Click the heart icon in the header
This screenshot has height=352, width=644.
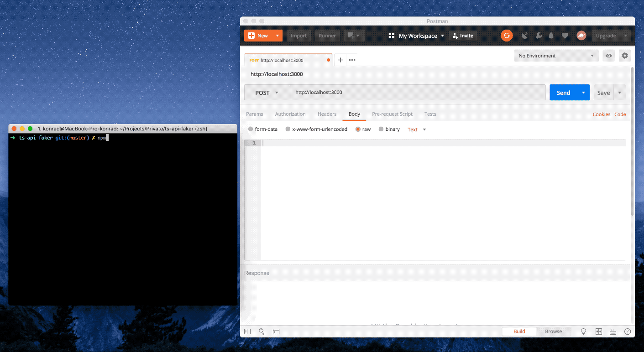point(565,36)
